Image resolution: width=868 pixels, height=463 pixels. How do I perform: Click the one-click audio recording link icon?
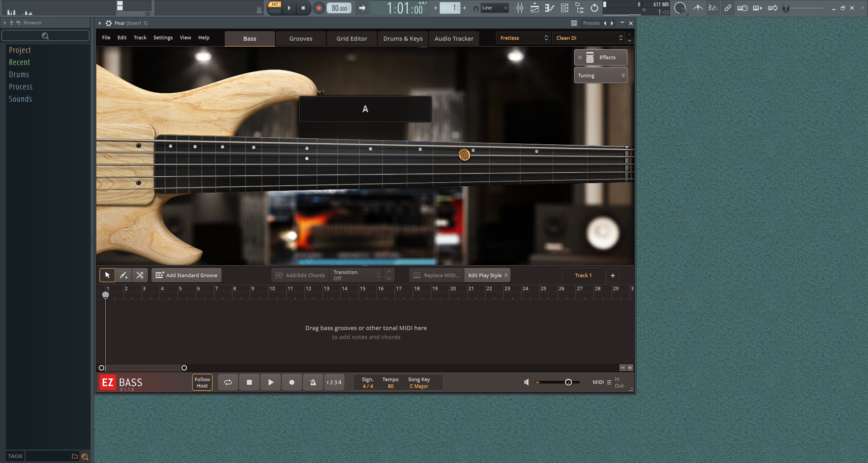[x=727, y=8]
